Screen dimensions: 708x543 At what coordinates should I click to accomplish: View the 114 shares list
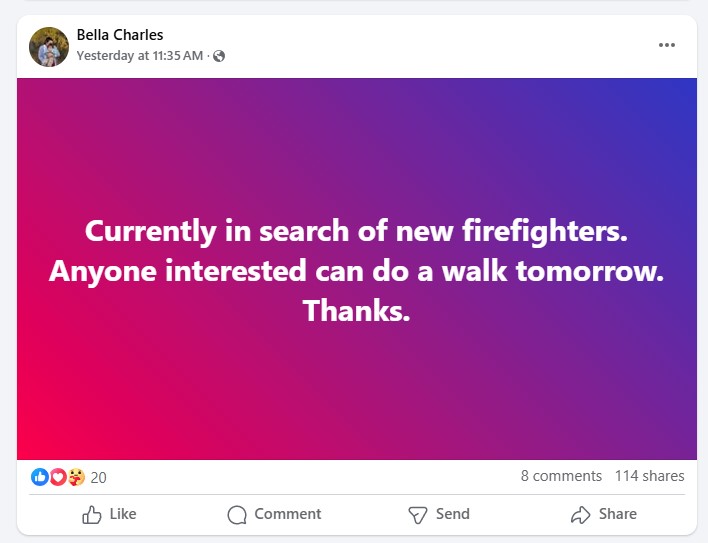(x=650, y=476)
